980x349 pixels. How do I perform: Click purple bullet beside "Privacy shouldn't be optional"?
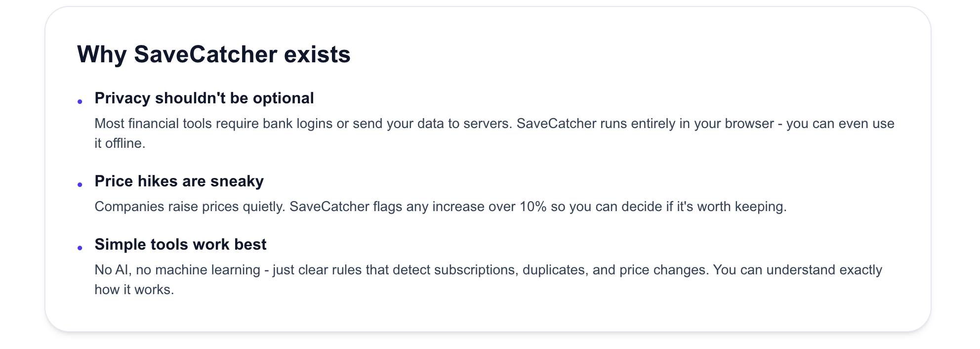(80, 102)
